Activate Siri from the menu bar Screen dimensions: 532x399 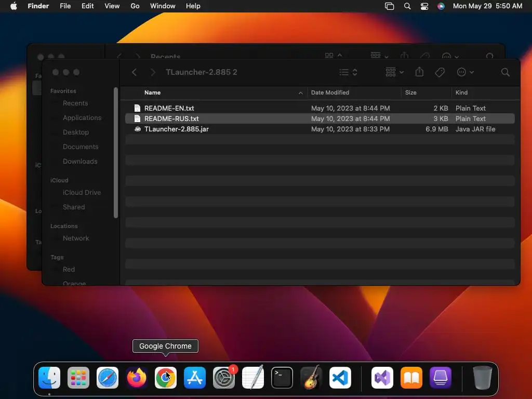tap(441, 6)
